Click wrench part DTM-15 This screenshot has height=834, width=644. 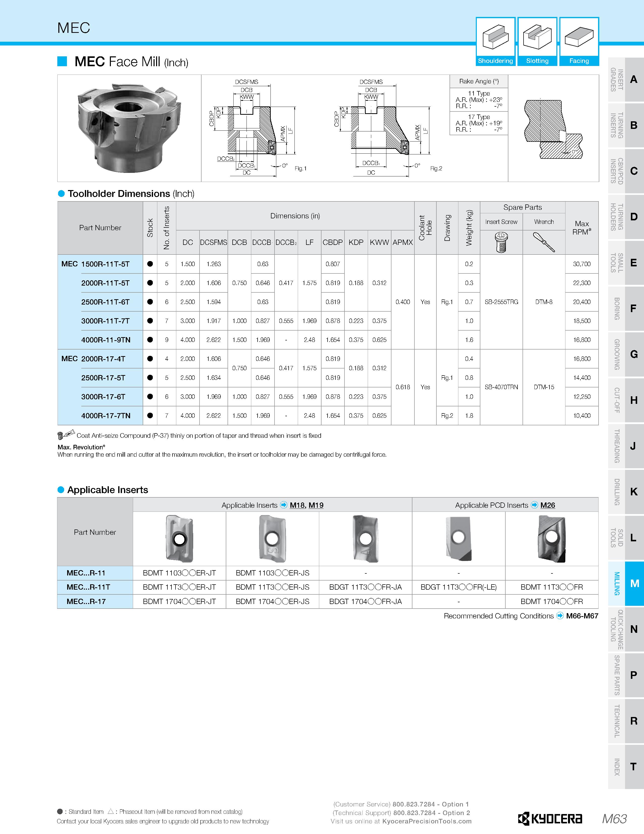(544, 387)
